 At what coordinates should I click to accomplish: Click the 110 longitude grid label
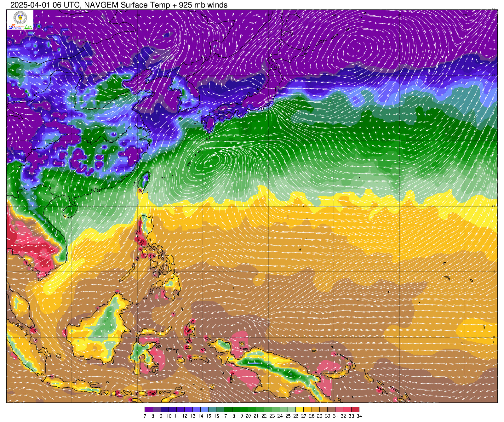tap(72, 15)
